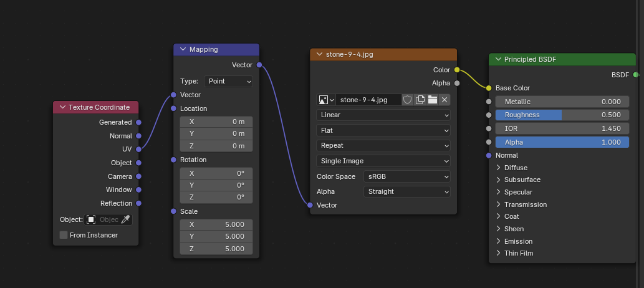
Task: Click the Mapping Vector input socket
Action: pyautogui.click(x=173, y=95)
